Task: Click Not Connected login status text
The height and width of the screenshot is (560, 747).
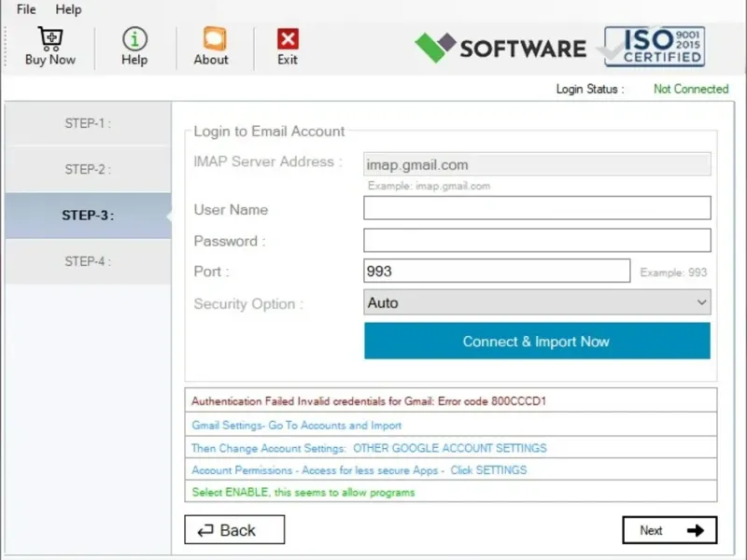Action: point(691,89)
